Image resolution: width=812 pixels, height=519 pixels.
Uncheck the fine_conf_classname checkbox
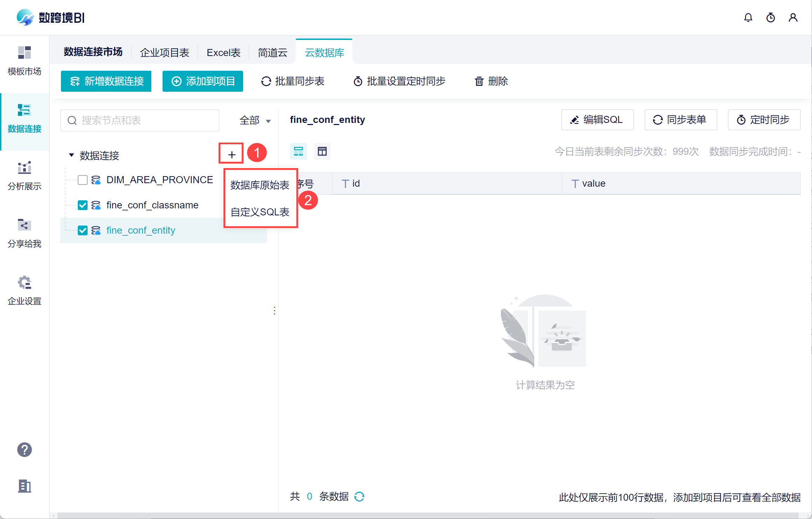83,205
